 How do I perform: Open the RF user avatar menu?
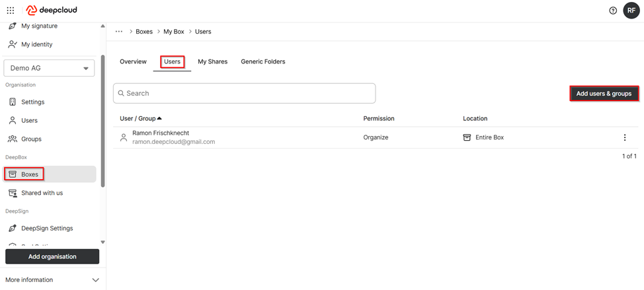(631, 11)
